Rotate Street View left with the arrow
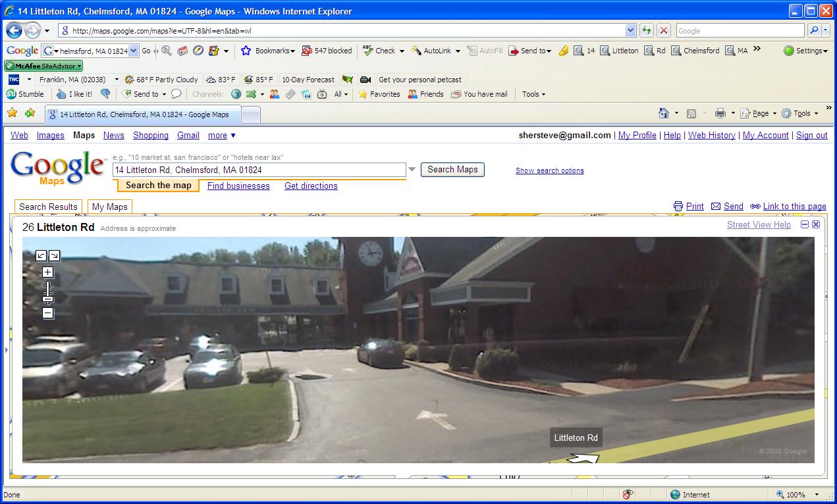This screenshot has height=504, width=837. pyautogui.click(x=41, y=256)
